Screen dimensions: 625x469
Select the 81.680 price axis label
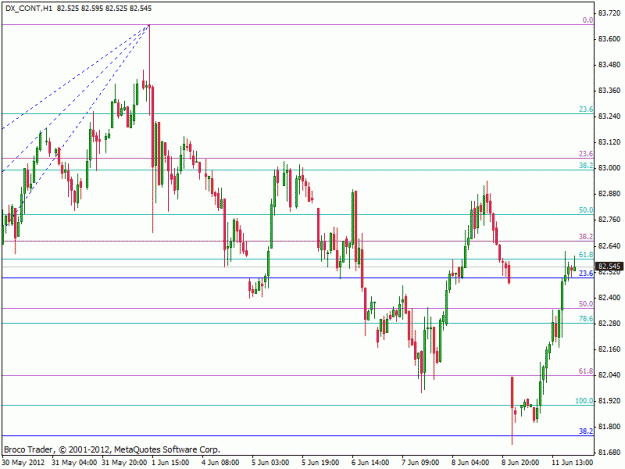[x=609, y=452]
